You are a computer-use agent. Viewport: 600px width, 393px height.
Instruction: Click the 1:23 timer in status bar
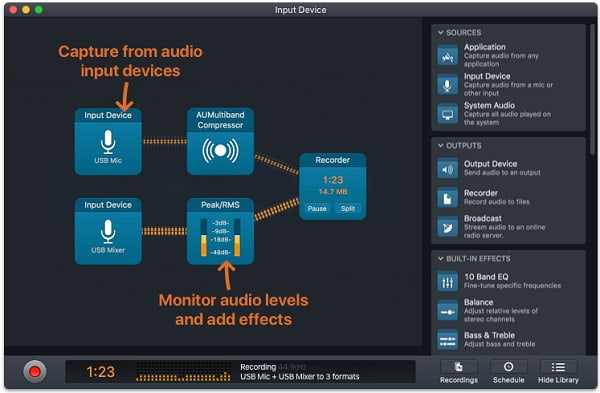[x=100, y=372]
